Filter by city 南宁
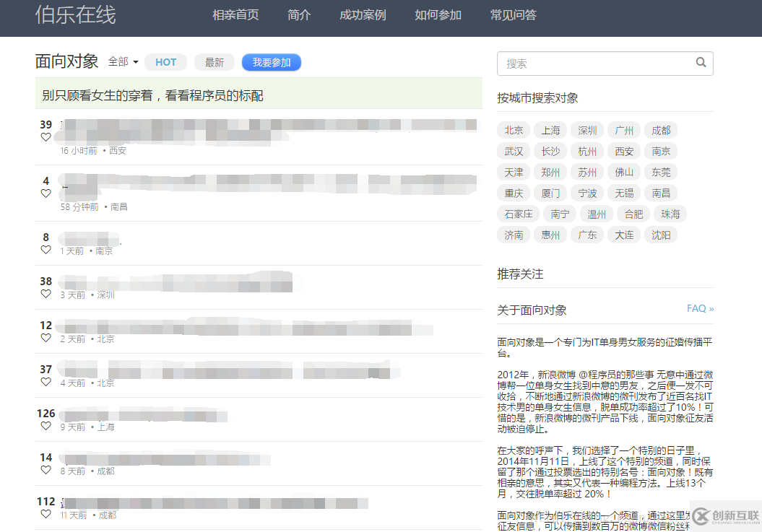This screenshot has height=532, width=762. tap(560, 214)
